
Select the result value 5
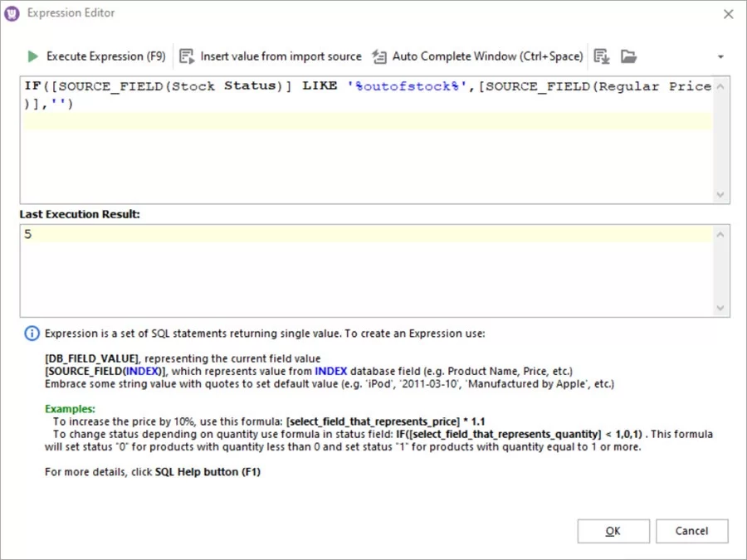pos(29,235)
